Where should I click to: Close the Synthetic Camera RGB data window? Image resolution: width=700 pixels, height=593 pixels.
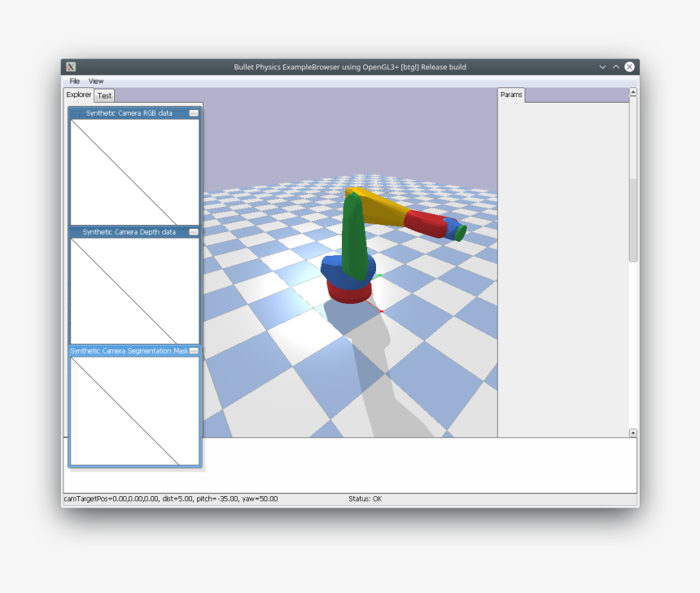pos(194,113)
